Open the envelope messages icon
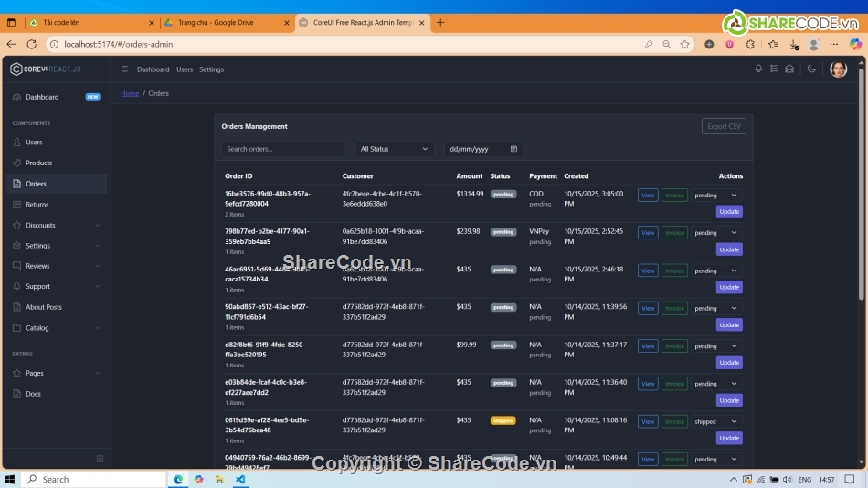 (x=789, y=69)
